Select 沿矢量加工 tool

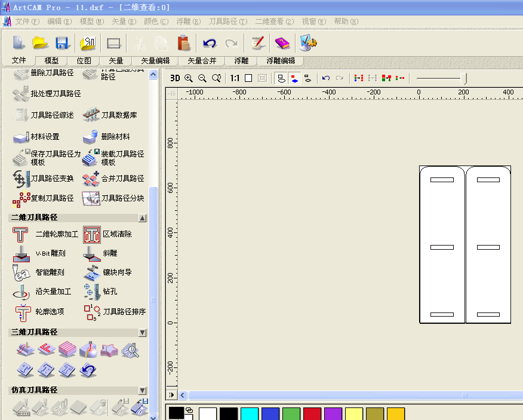tap(42, 292)
